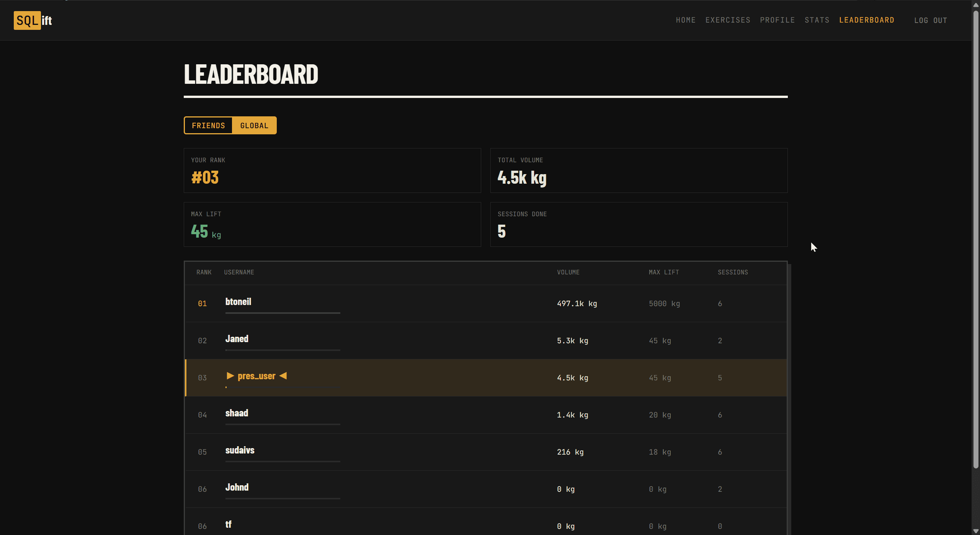Click the page vertical scrollbar thumb
This screenshot has width=980, height=535.
[976, 239]
